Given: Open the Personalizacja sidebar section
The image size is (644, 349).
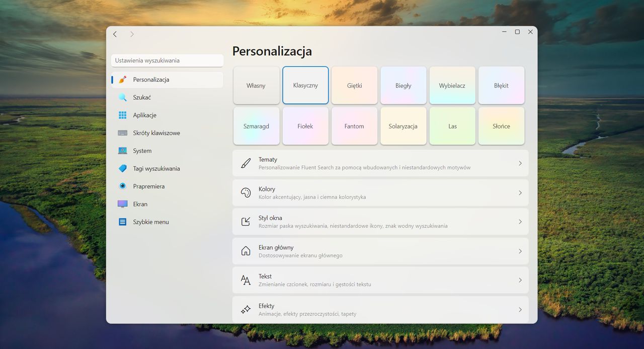Looking at the screenshot, I should click(x=167, y=80).
